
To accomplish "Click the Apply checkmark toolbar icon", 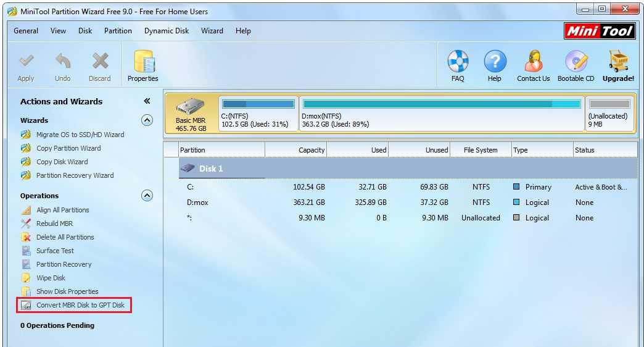I will pos(26,62).
